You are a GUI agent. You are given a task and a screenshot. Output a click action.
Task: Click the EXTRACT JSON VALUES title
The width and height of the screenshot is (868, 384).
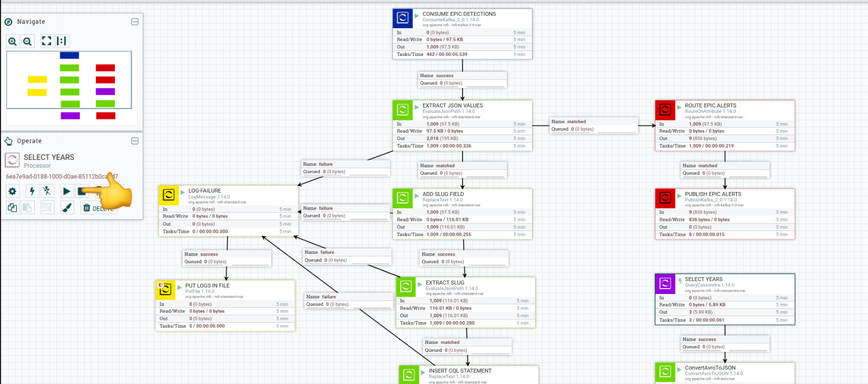pyautogui.click(x=452, y=106)
